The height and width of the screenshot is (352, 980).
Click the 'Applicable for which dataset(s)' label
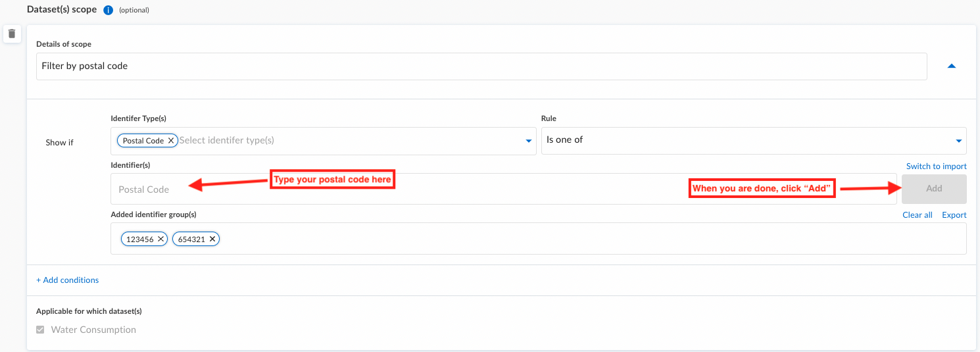[x=89, y=311]
